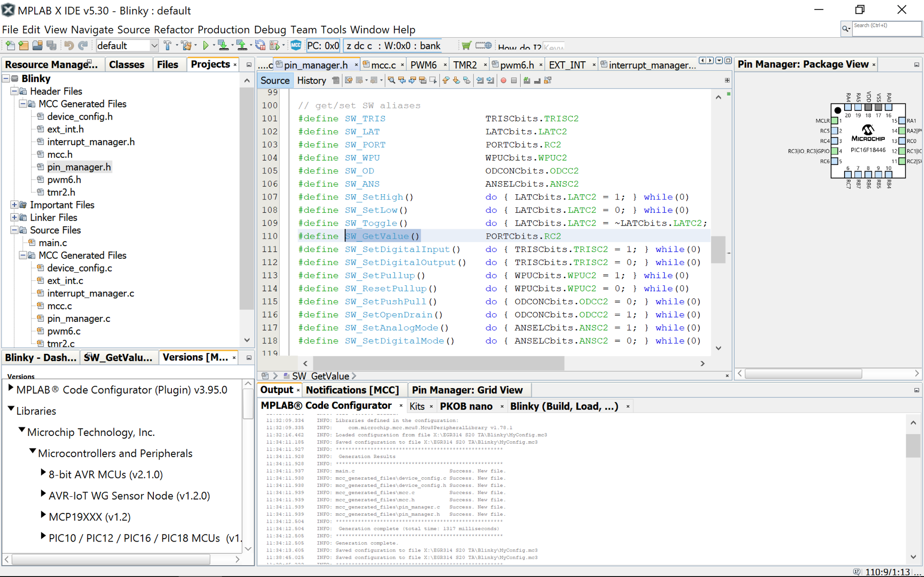Viewport: 924px width, 577px height.
Task: Toggle Highlight Search in editor toolbar
Action: tap(423, 81)
